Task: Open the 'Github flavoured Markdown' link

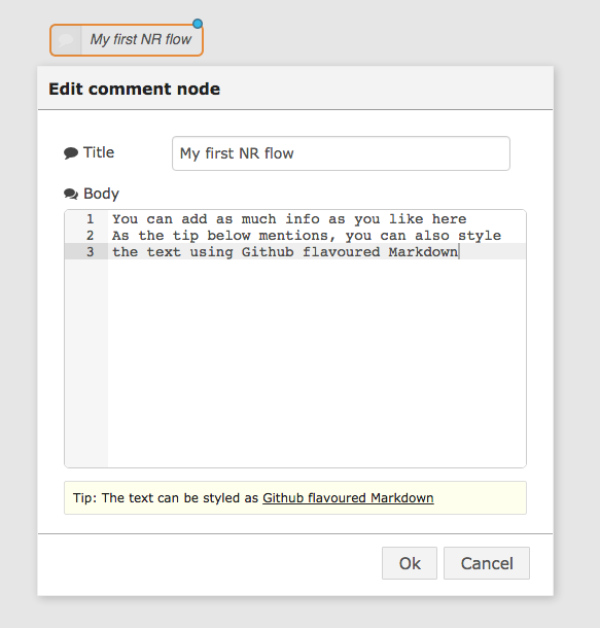Action: point(348,497)
